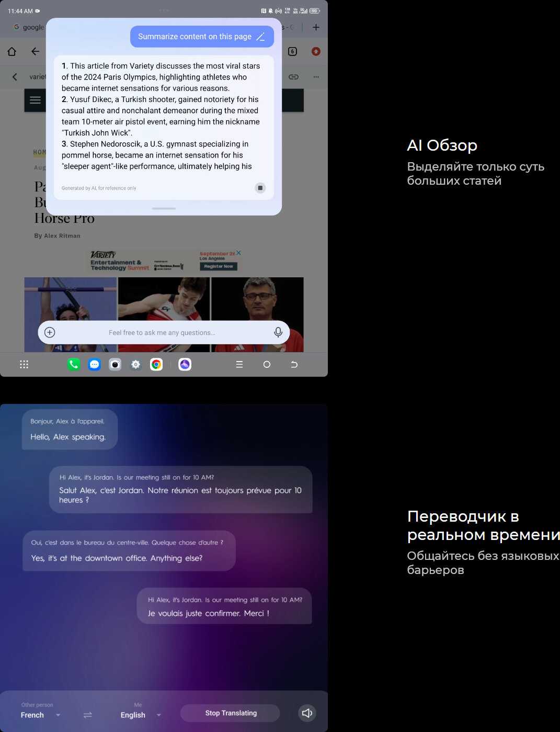Stop AI summary generation

pos(260,188)
